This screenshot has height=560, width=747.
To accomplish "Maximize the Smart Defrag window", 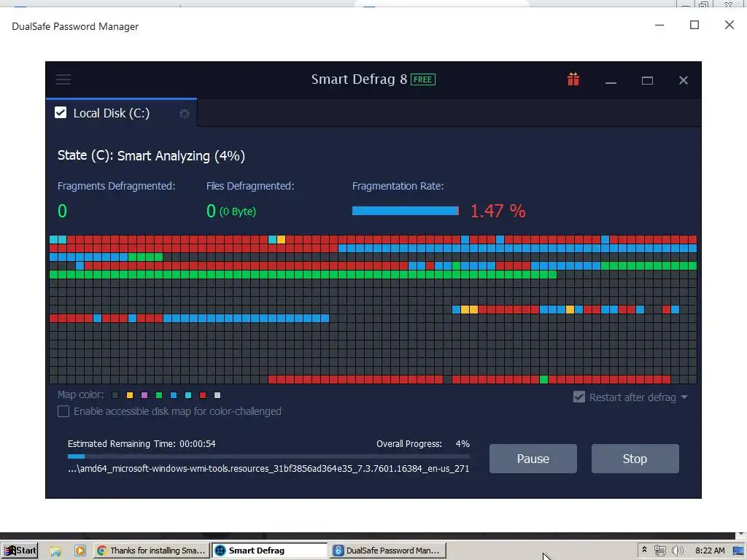I will pyautogui.click(x=647, y=80).
